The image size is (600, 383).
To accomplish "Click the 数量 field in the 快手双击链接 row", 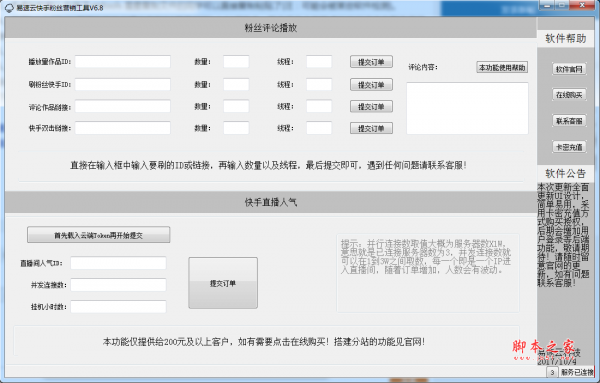I will click(x=236, y=128).
